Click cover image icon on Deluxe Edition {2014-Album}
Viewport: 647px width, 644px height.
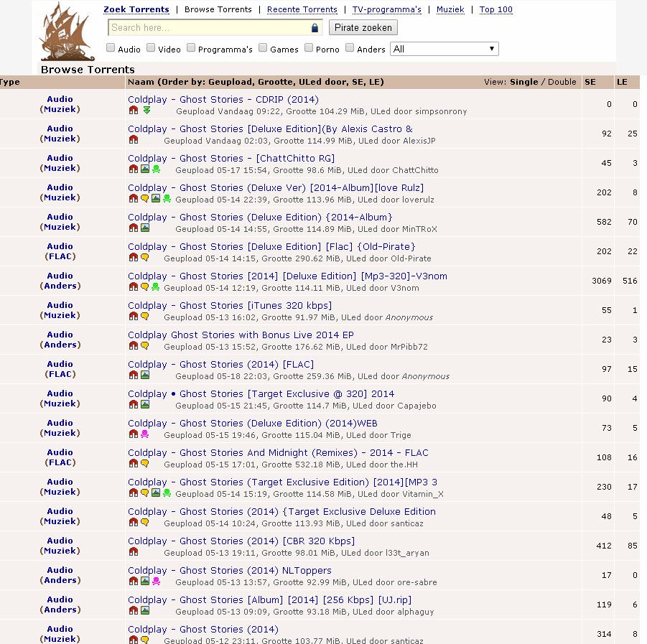[x=144, y=229]
